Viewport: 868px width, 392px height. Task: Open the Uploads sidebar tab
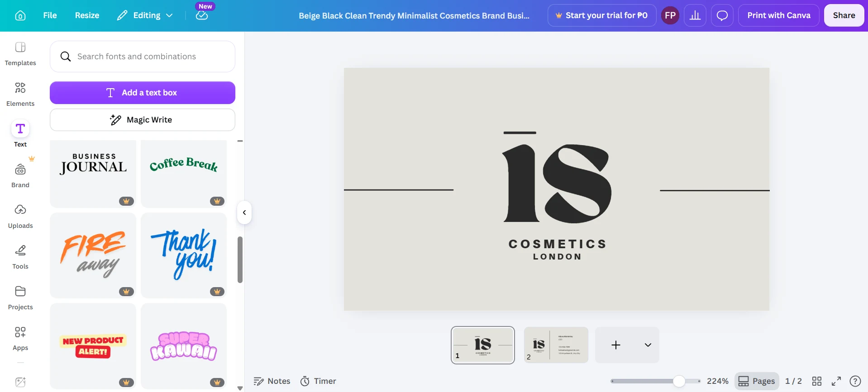tap(20, 216)
